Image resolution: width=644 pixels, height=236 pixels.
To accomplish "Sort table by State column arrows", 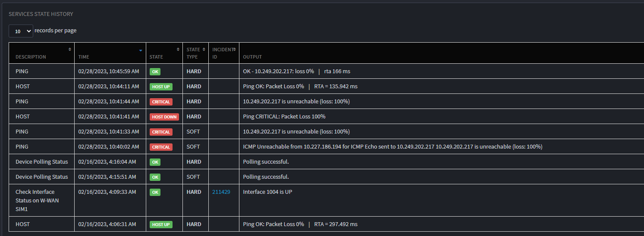I will point(178,50).
